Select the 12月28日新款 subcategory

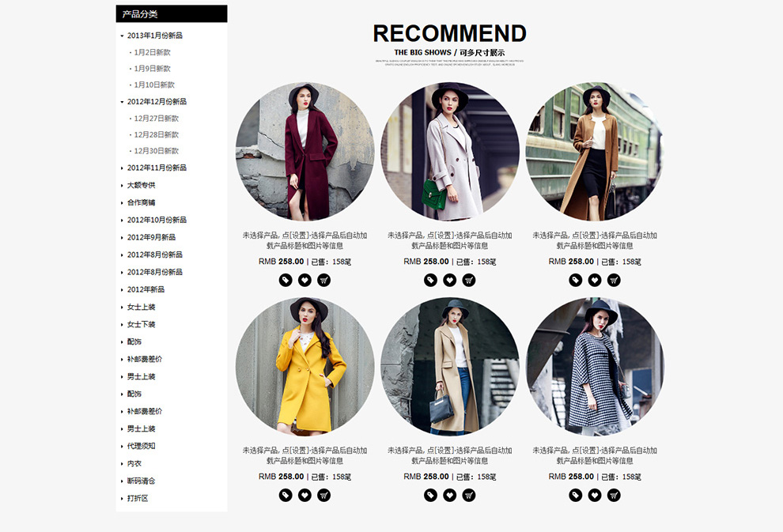tap(157, 134)
